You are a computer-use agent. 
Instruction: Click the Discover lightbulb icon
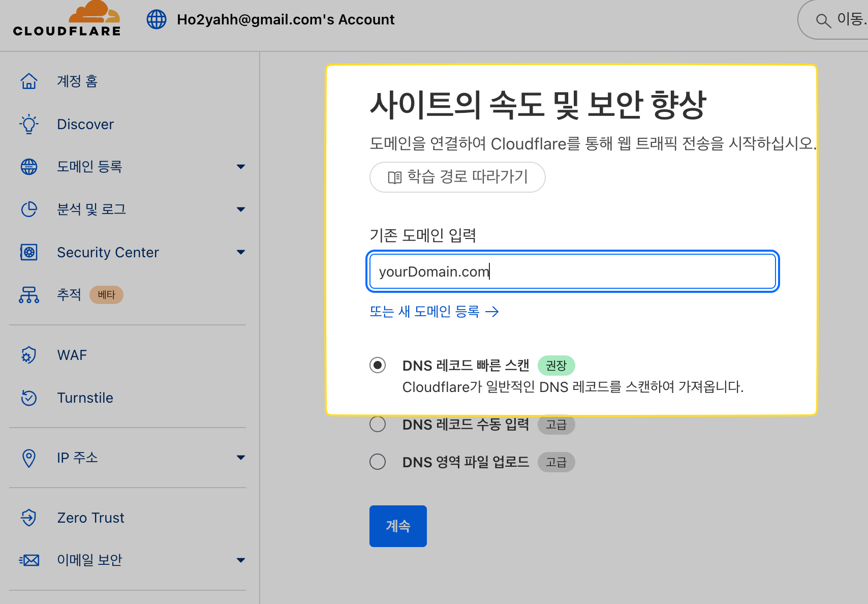pyautogui.click(x=29, y=124)
